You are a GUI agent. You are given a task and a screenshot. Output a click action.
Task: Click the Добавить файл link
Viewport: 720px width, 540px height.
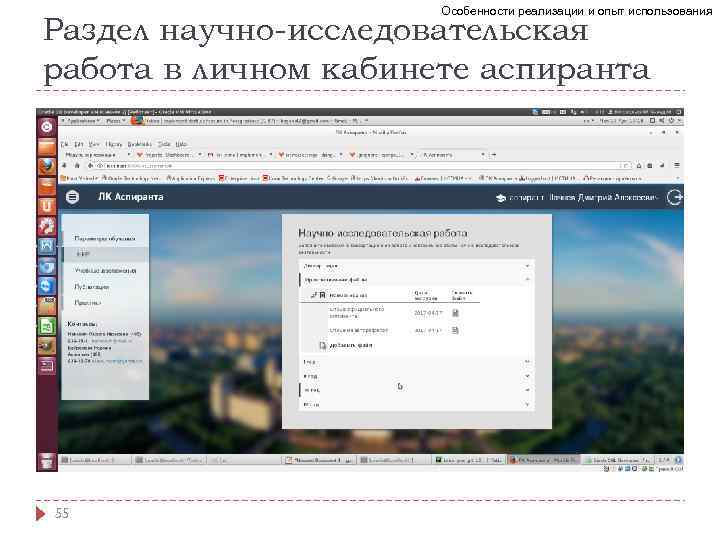[x=351, y=345]
